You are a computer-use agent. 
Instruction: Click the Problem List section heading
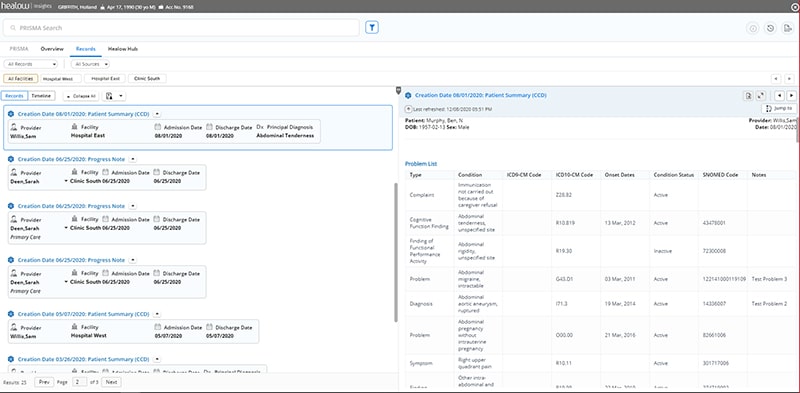pos(421,164)
